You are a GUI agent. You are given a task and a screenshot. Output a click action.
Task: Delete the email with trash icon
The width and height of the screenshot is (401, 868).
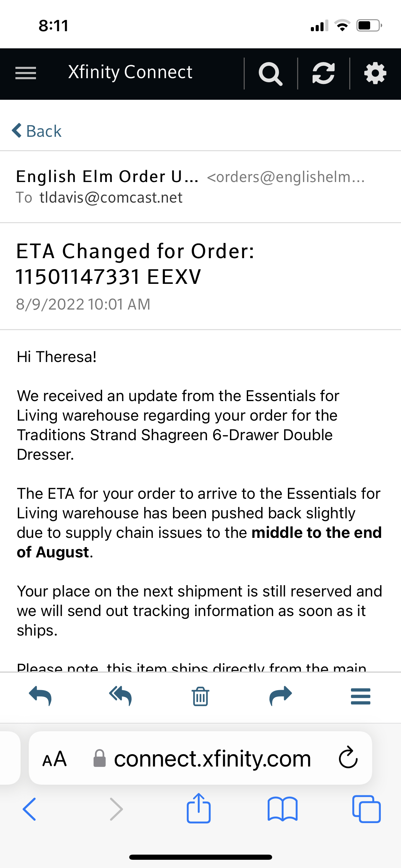[200, 696]
